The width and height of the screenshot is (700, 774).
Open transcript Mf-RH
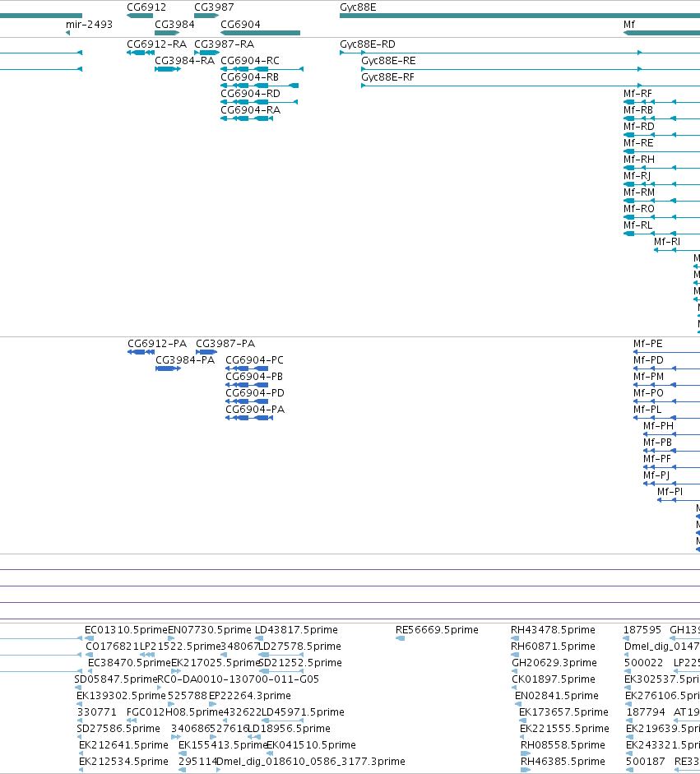click(x=639, y=160)
